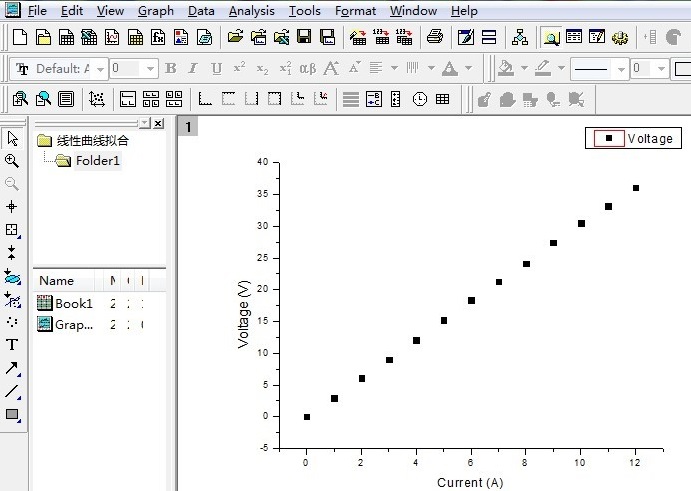Toggle Bold text formatting
The width and height of the screenshot is (691, 491).
pos(171,68)
